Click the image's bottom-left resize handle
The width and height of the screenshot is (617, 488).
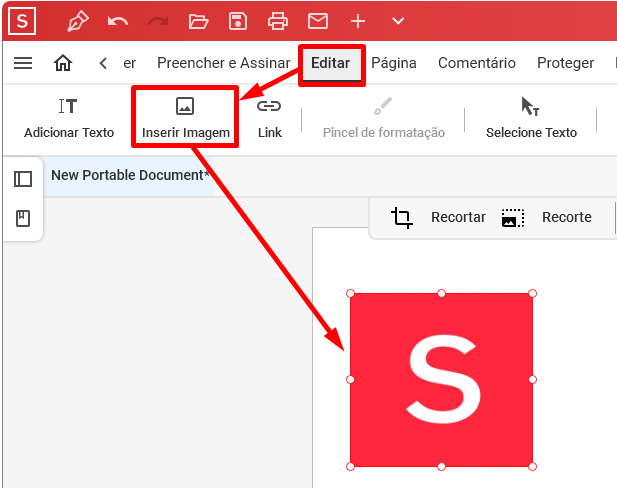(x=350, y=466)
